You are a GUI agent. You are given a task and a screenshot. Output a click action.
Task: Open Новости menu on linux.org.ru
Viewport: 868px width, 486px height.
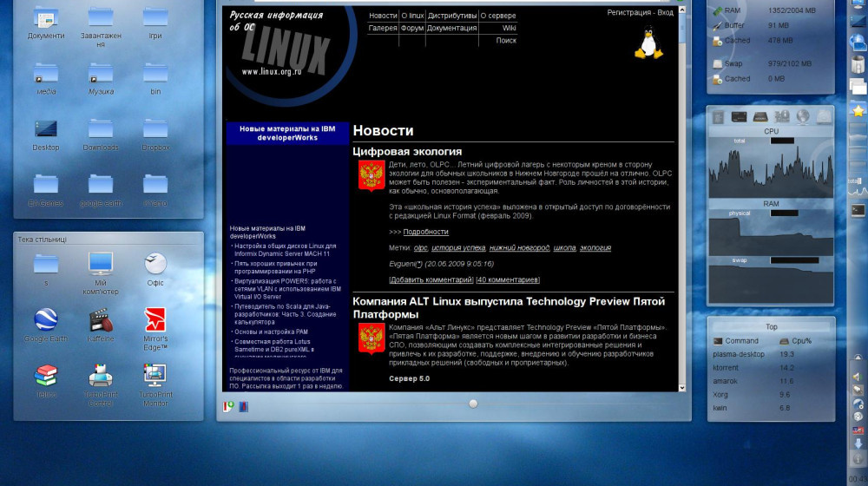pyautogui.click(x=383, y=16)
